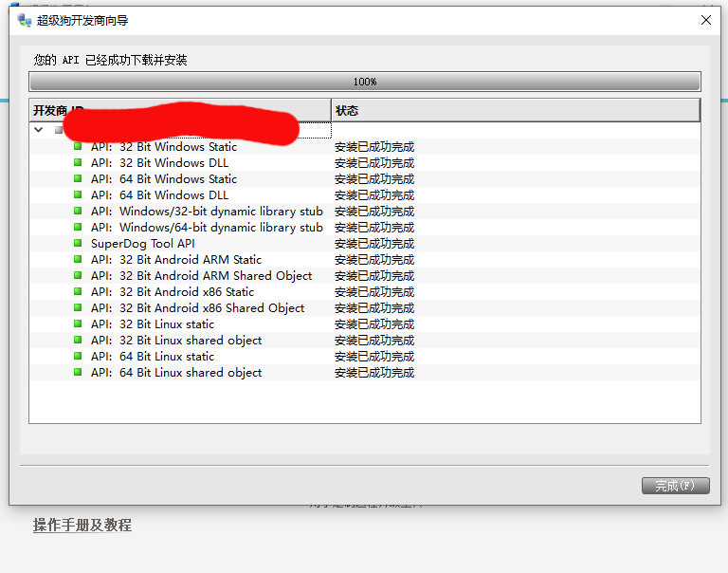Close the 超级狗开发商向导 dialog
Viewport: 728px width, 573px height.
(706, 20)
